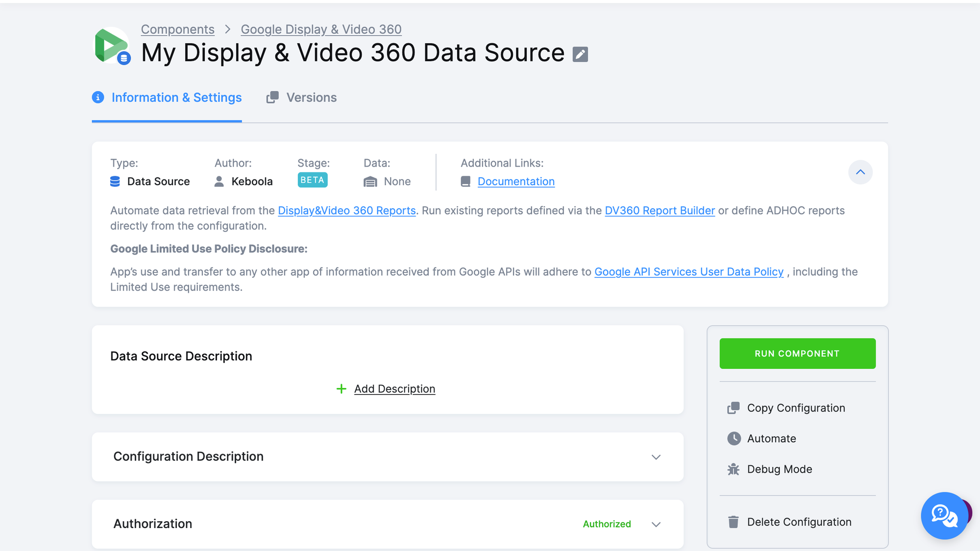
Task: Click the pencil icon to rename the configuration
Action: point(580,54)
